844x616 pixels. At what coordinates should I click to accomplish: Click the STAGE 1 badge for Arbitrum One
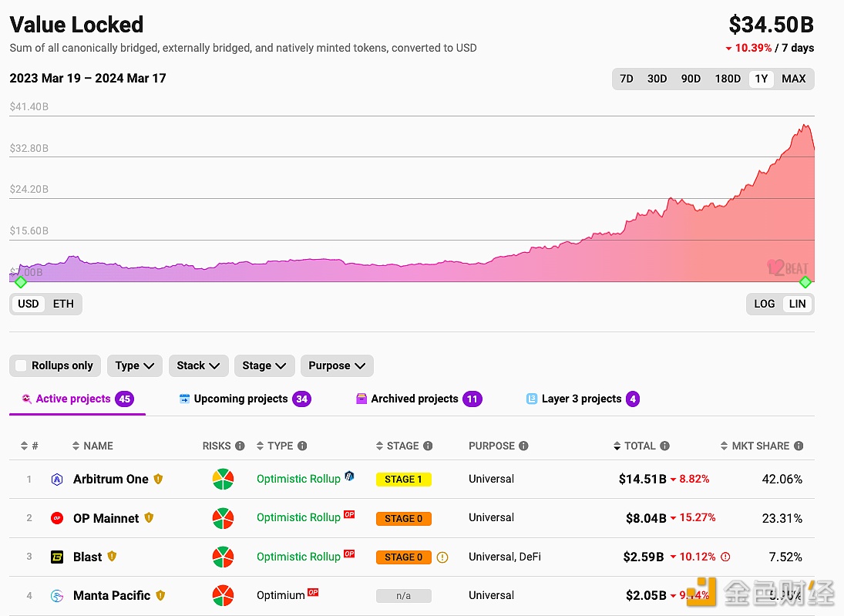click(x=404, y=480)
